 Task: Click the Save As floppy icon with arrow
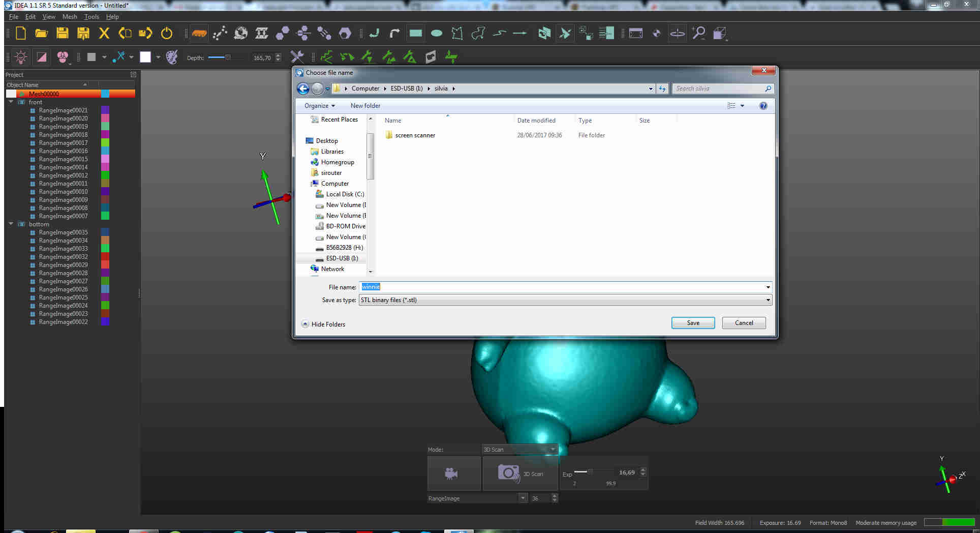(83, 34)
